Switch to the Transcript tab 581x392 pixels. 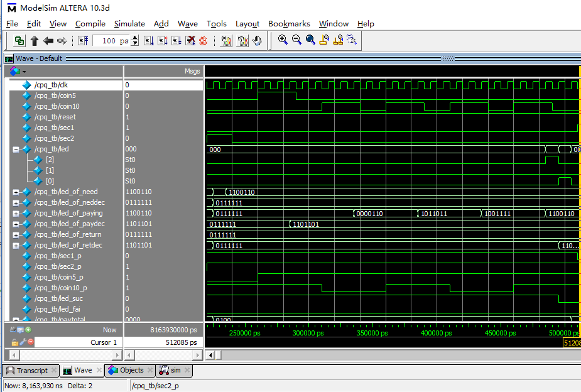click(31, 371)
